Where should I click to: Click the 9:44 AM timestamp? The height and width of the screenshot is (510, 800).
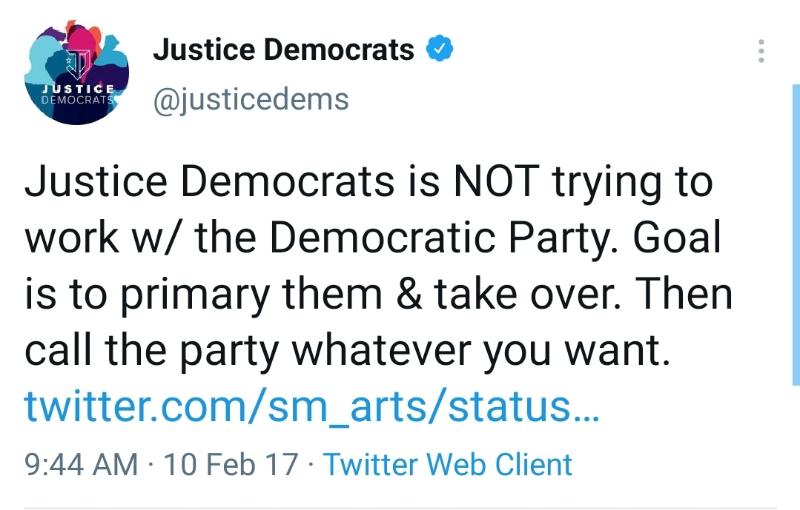pyautogui.click(x=82, y=465)
